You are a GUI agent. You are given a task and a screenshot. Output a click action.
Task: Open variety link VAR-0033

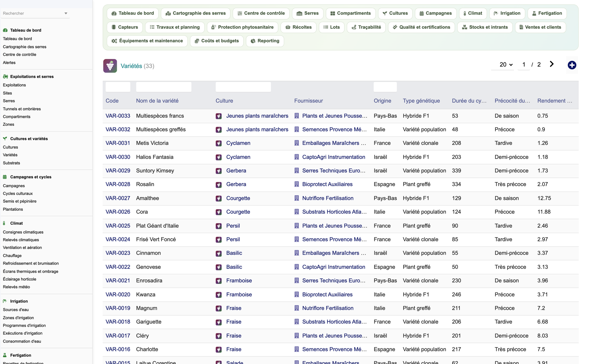[x=118, y=116]
